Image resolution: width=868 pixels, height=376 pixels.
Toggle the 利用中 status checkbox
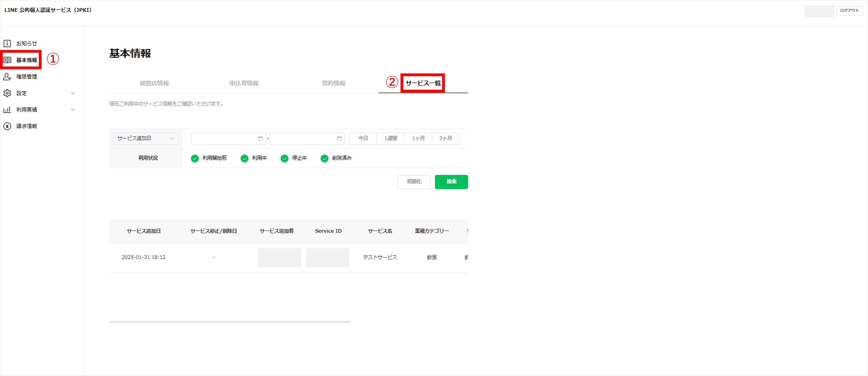point(244,158)
